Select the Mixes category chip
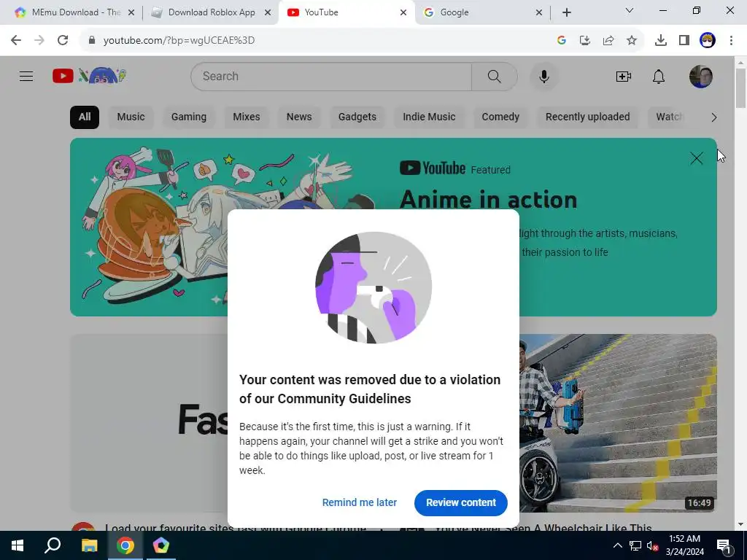The height and width of the screenshot is (560, 747). click(x=247, y=117)
